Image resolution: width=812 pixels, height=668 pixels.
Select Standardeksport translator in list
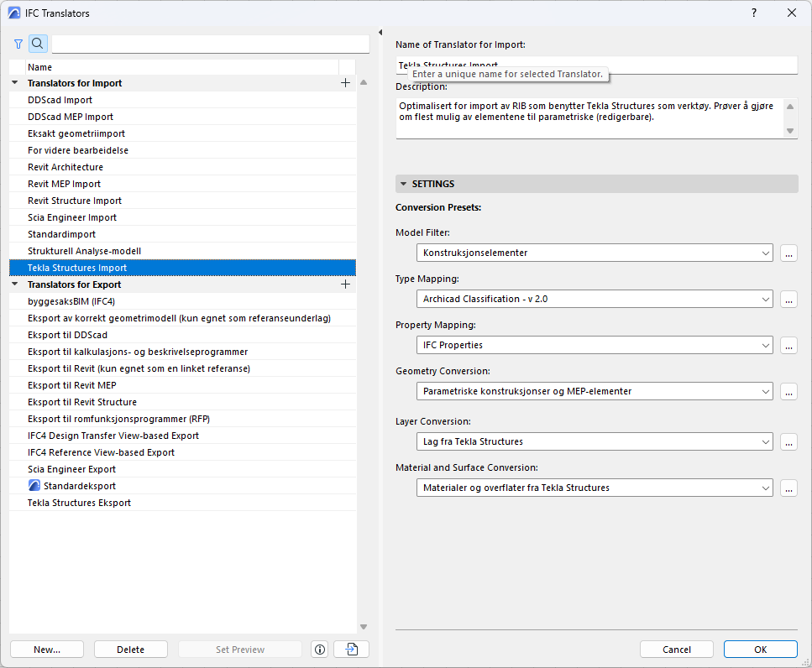(x=79, y=486)
